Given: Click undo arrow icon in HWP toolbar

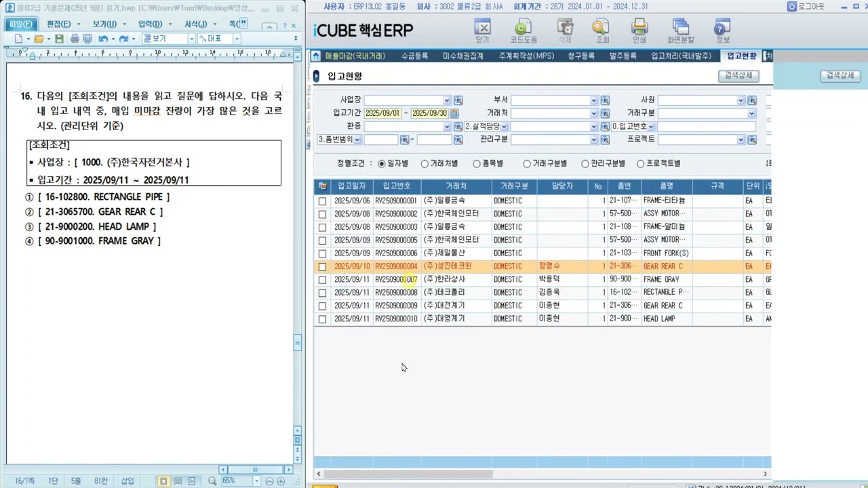Looking at the screenshot, I should coord(102,39).
